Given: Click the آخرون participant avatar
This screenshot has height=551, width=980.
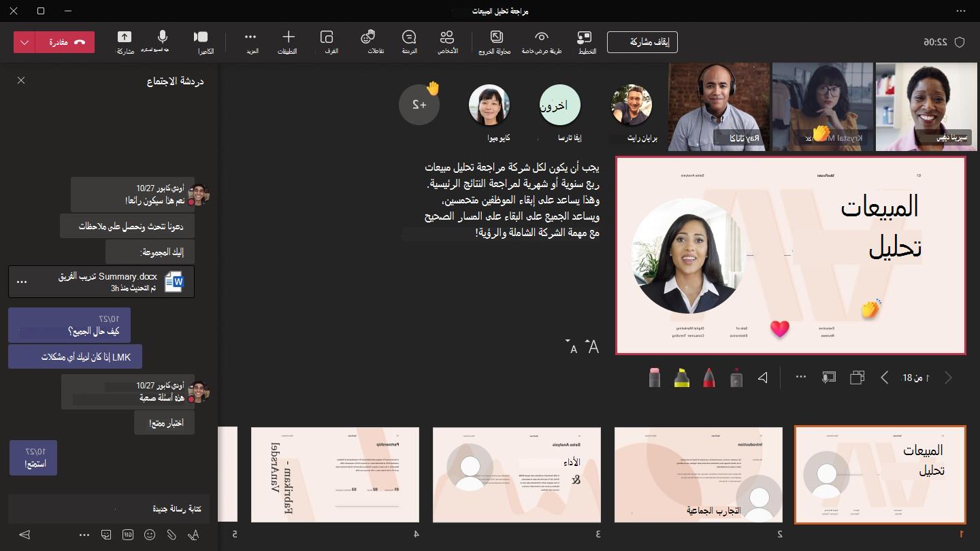Looking at the screenshot, I should (560, 105).
